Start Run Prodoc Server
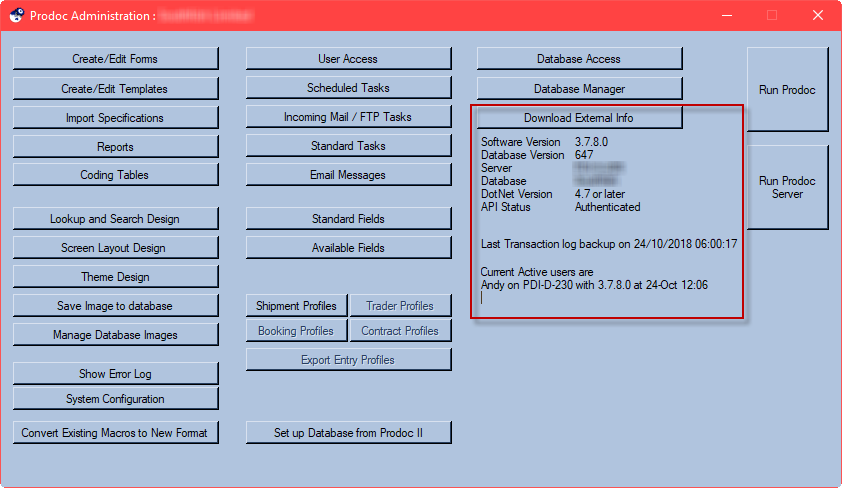This screenshot has width=842, height=488. 787,187
